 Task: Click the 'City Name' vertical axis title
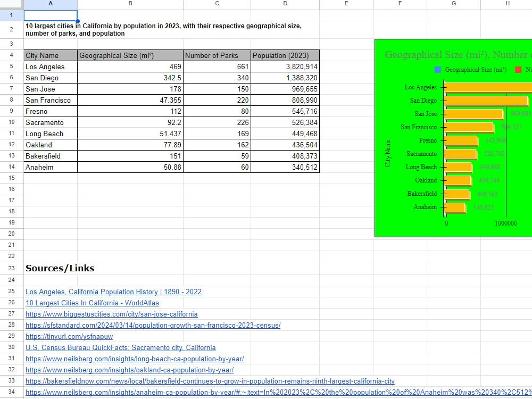tap(388, 153)
